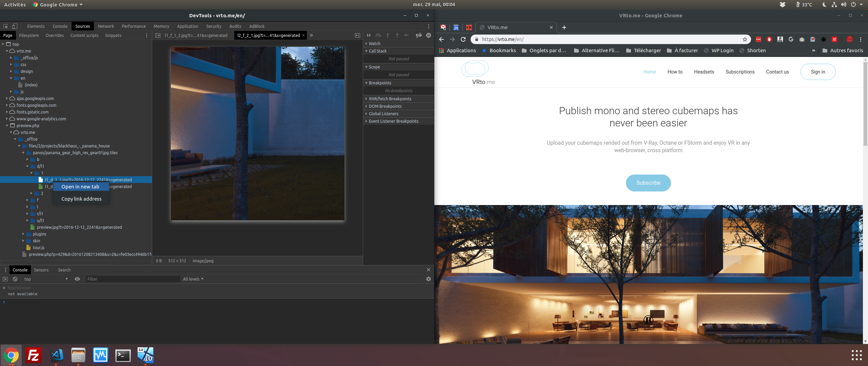Expand XHR/fetch Breakpoints section

390,99
